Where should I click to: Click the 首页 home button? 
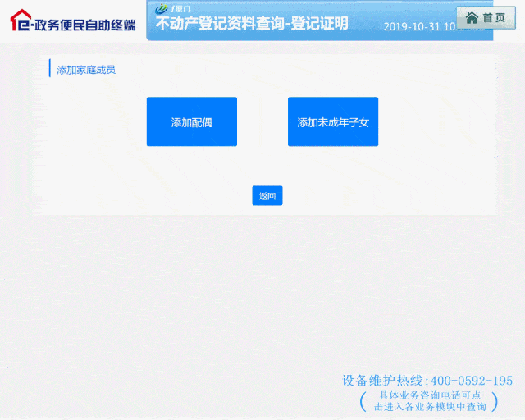click(x=486, y=17)
